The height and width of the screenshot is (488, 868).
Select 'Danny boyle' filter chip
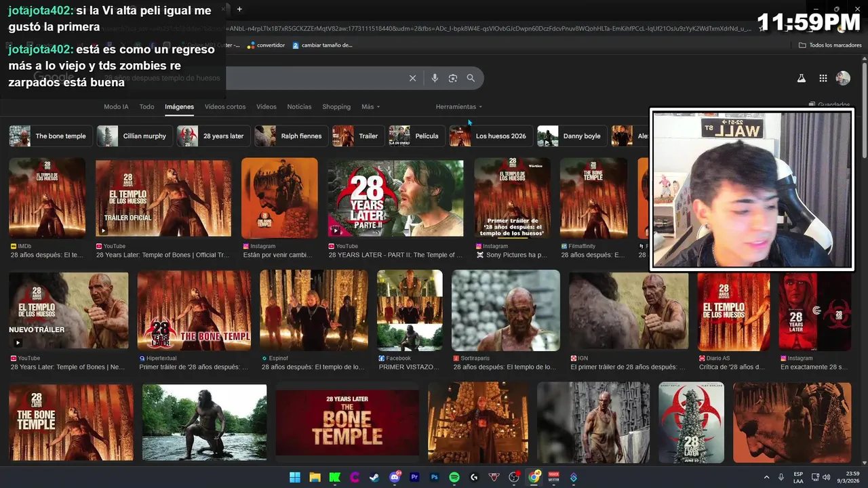(572, 136)
